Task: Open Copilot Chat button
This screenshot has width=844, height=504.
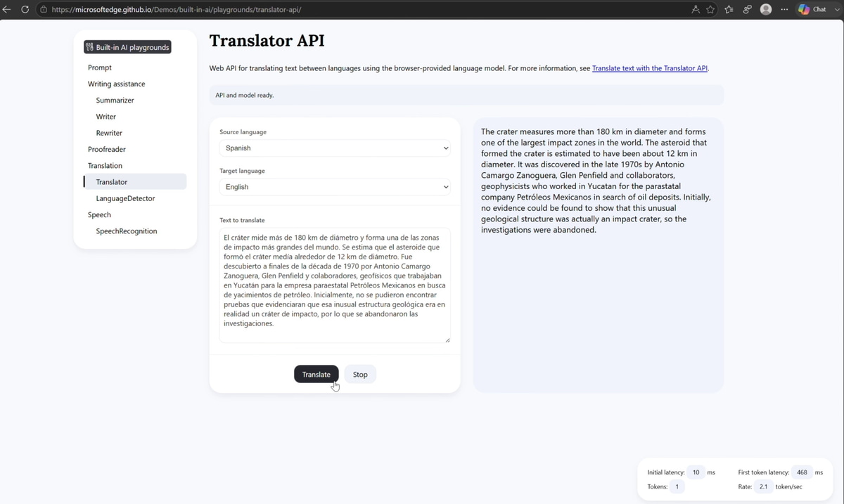Action: coord(812,10)
